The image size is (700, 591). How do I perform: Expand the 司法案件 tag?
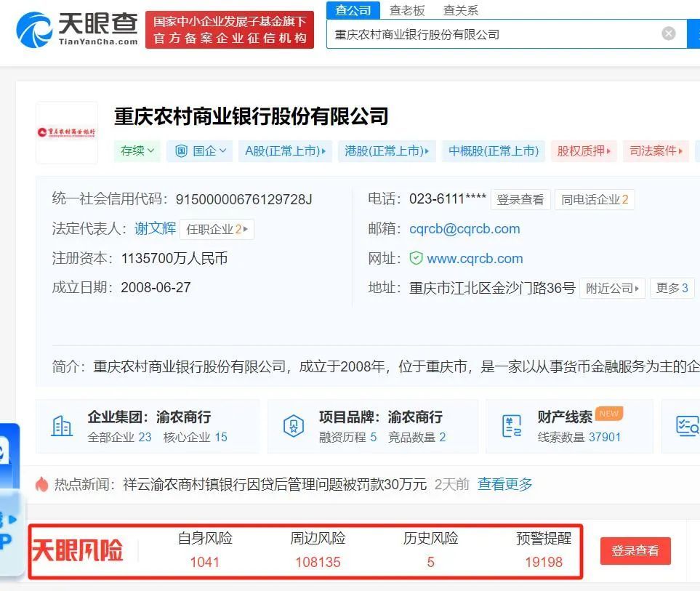pyautogui.click(x=656, y=151)
